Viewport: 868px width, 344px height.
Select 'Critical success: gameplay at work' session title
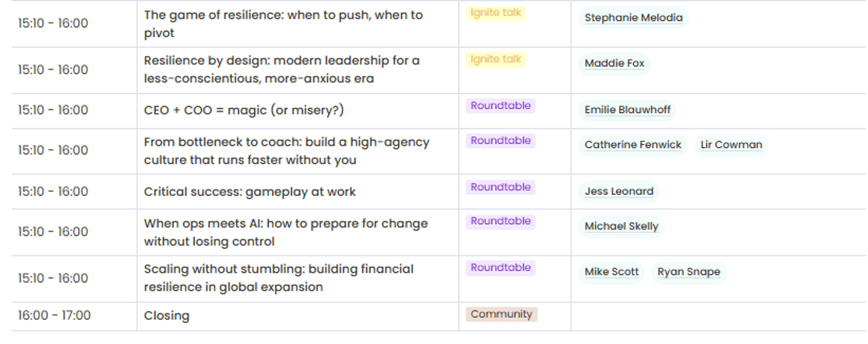tap(250, 192)
